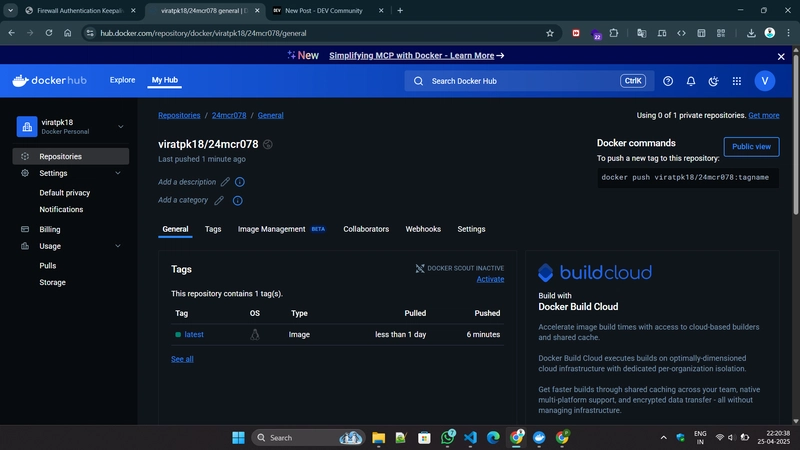Open notifications bell in Docker Hub header

click(691, 81)
